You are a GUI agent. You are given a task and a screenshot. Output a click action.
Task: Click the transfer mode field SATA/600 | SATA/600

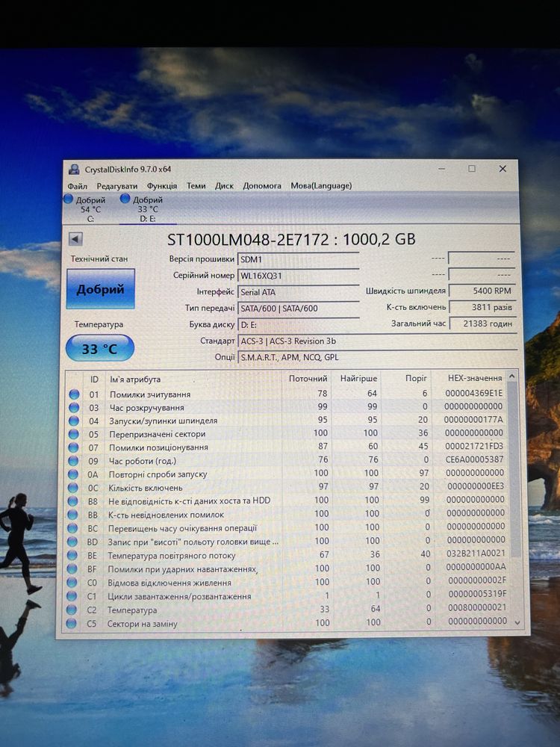tap(298, 309)
